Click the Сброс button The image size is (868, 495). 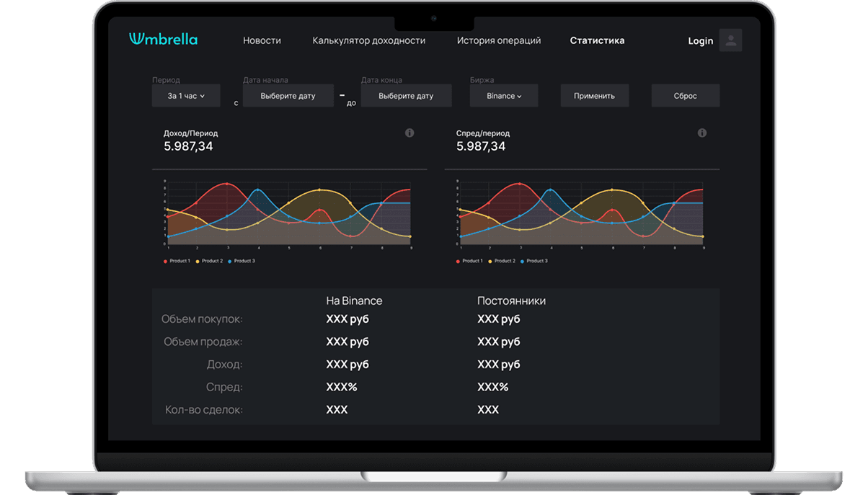tap(685, 96)
